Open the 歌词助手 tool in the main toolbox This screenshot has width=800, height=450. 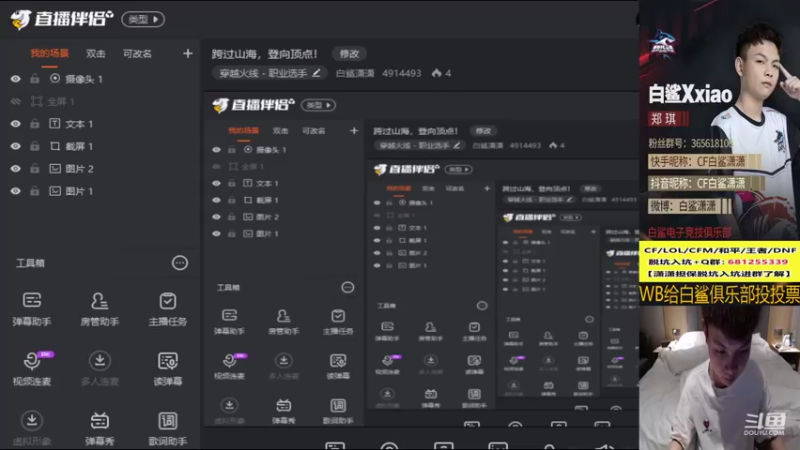pos(167,429)
